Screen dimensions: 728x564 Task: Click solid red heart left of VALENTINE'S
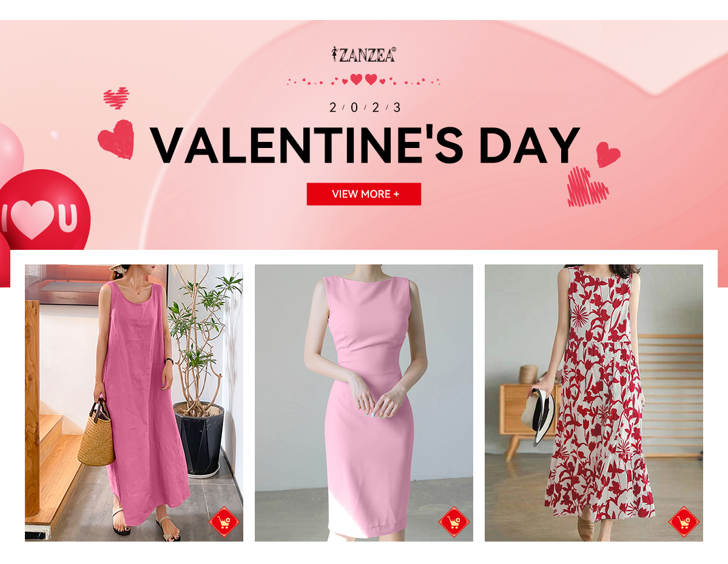[116, 139]
